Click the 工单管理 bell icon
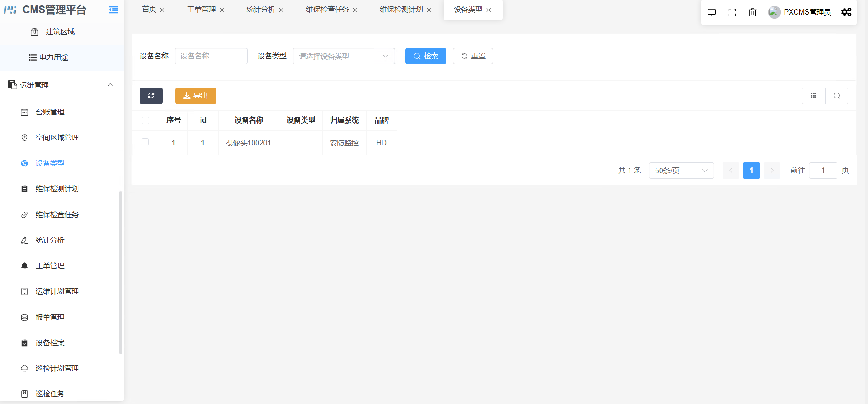Viewport: 868px width, 404px height. 25,266
